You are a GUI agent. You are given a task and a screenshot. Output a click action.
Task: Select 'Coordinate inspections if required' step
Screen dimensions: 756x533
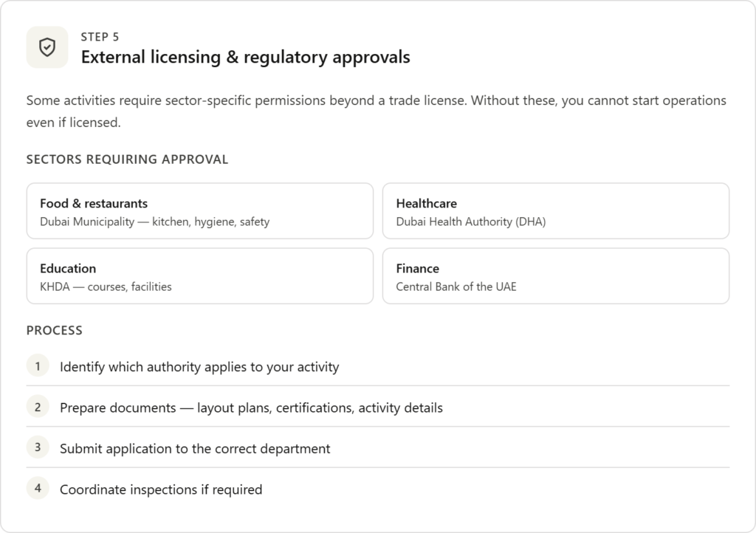pyautogui.click(x=161, y=489)
